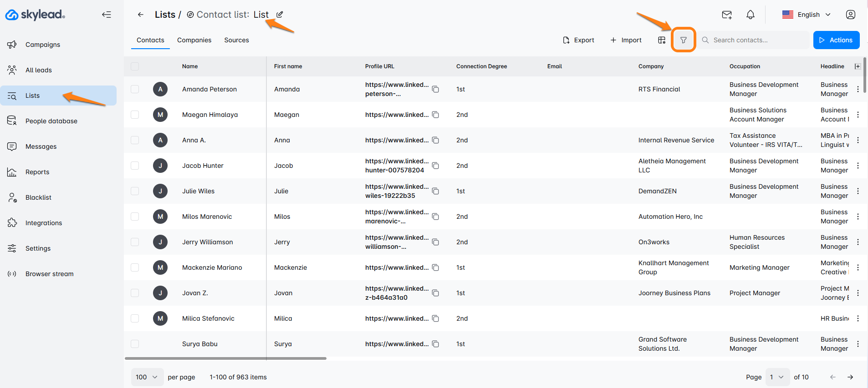Open the mailbox envelope icon
Viewport: 868px width, 388px height.
click(x=727, y=15)
